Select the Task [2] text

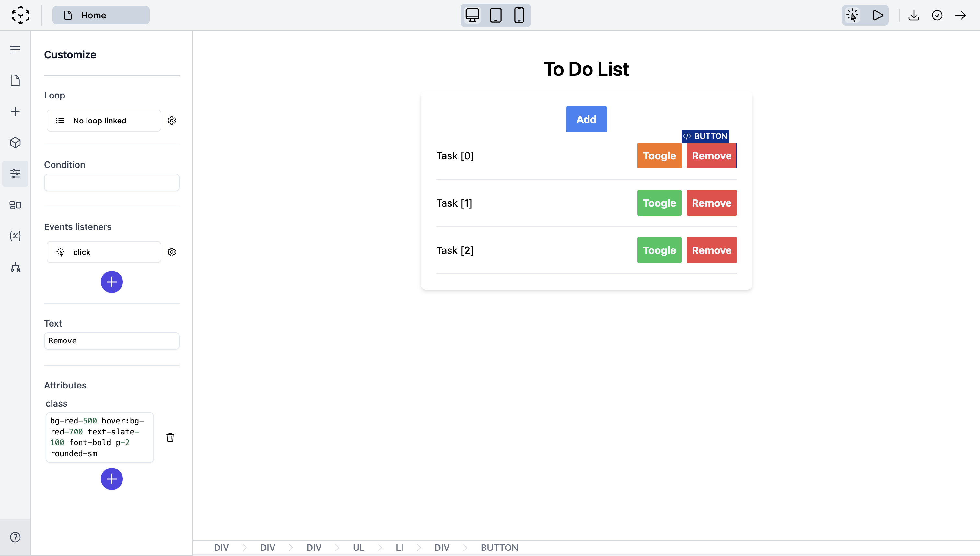455,250
